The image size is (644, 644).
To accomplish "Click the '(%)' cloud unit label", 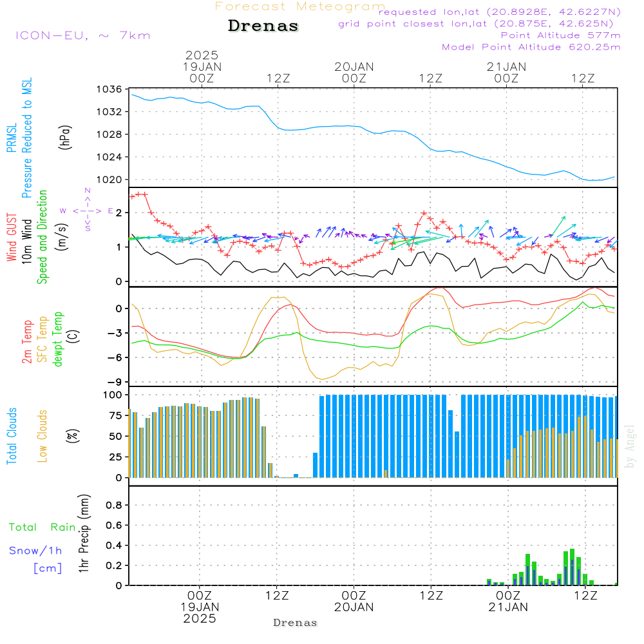I will (73, 436).
